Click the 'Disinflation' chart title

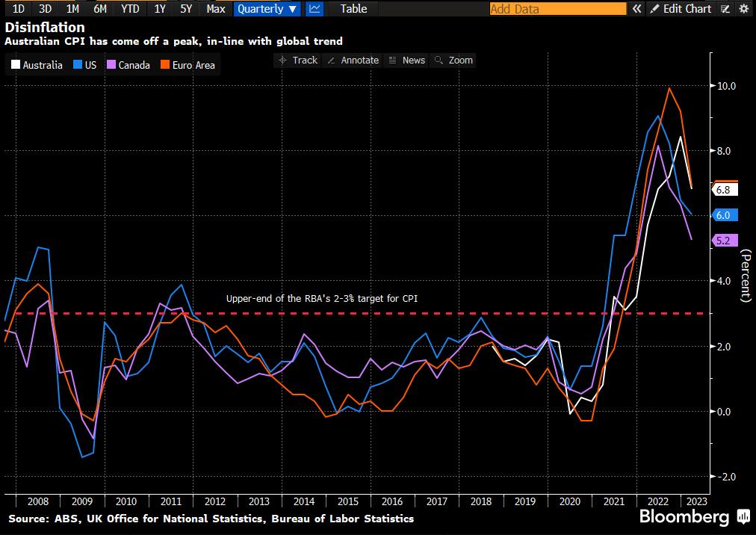pyautogui.click(x=45, y=28)
